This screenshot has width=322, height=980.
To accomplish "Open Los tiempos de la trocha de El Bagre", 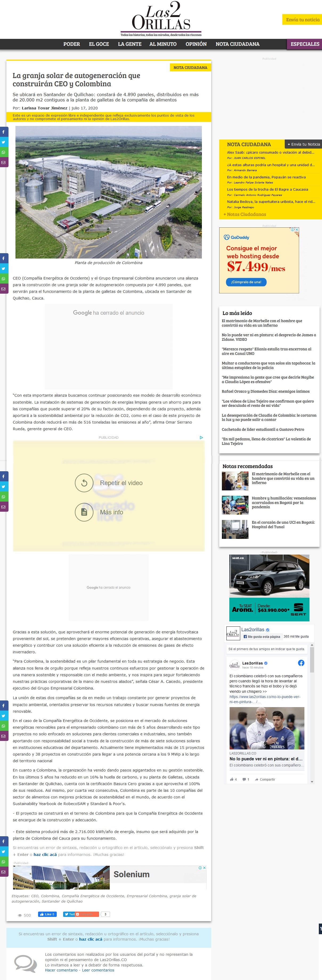I will [268, 189].
